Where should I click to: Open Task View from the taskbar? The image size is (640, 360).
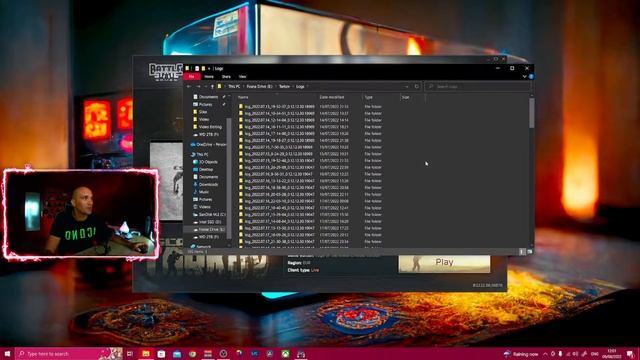point(130,353)
